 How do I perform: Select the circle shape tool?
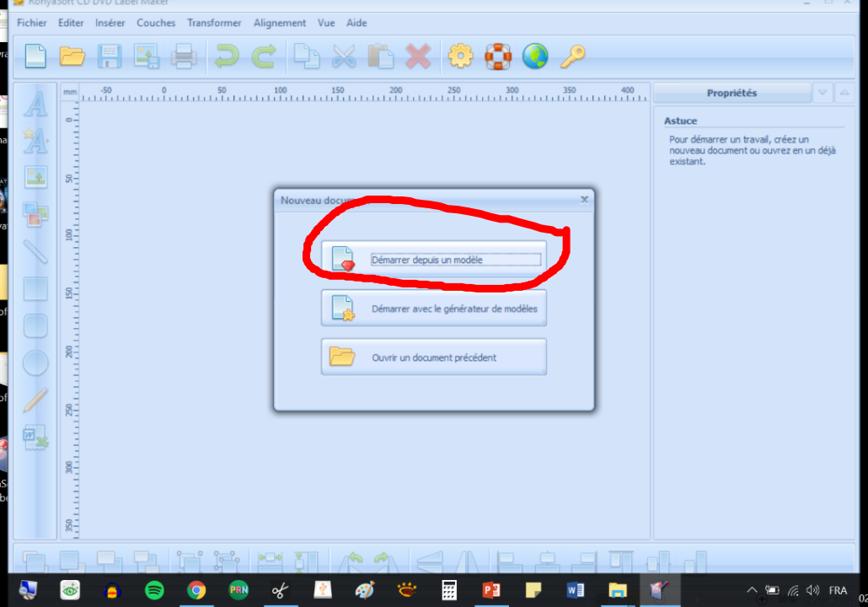35,363
